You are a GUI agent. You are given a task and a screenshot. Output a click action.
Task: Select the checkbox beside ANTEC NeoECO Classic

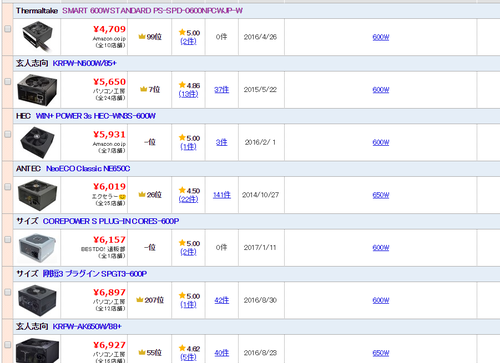tap(7, 187)
